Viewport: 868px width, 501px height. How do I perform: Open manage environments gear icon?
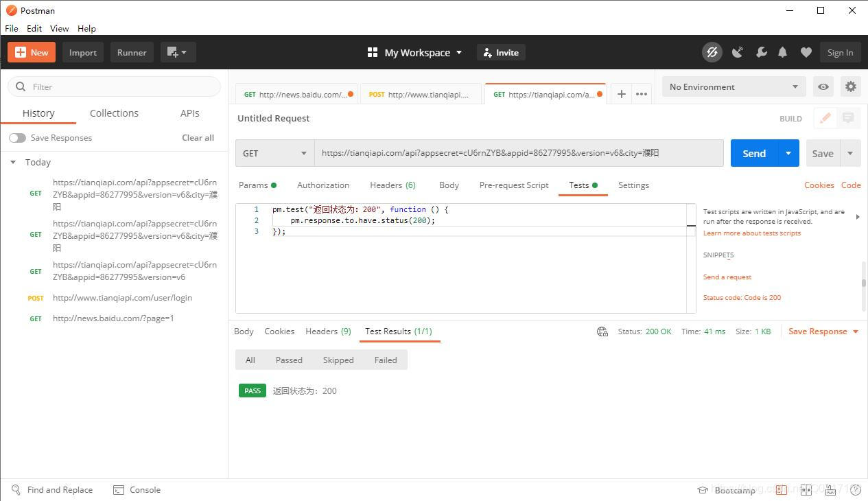click(851, 86)
